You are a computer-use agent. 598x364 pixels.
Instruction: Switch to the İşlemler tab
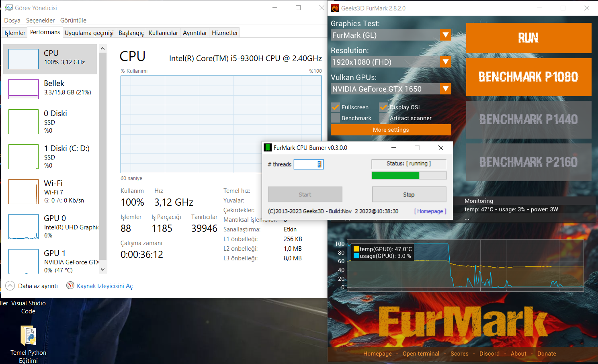pyautogui.click(x=15, y=33)
